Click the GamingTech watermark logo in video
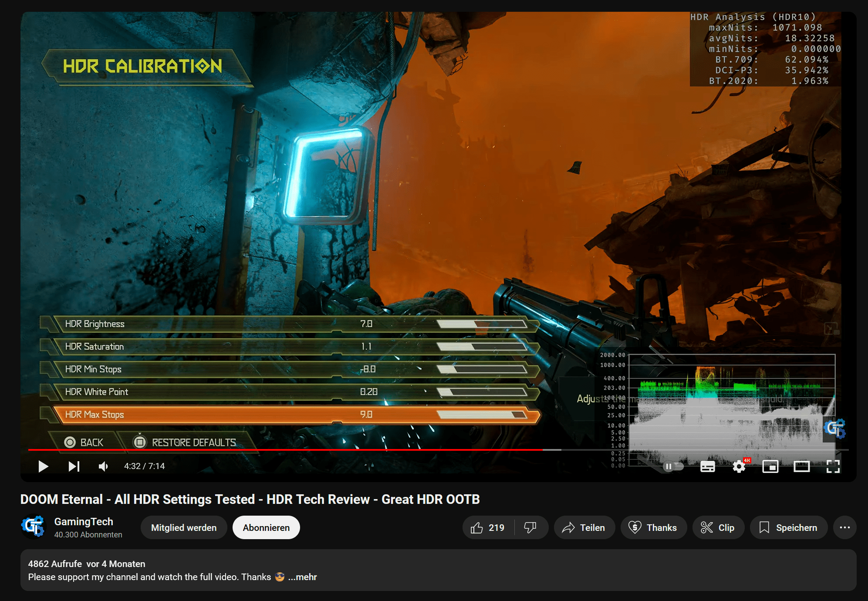Viewport: 868px width, 601px height. click(x=834, y=429)
